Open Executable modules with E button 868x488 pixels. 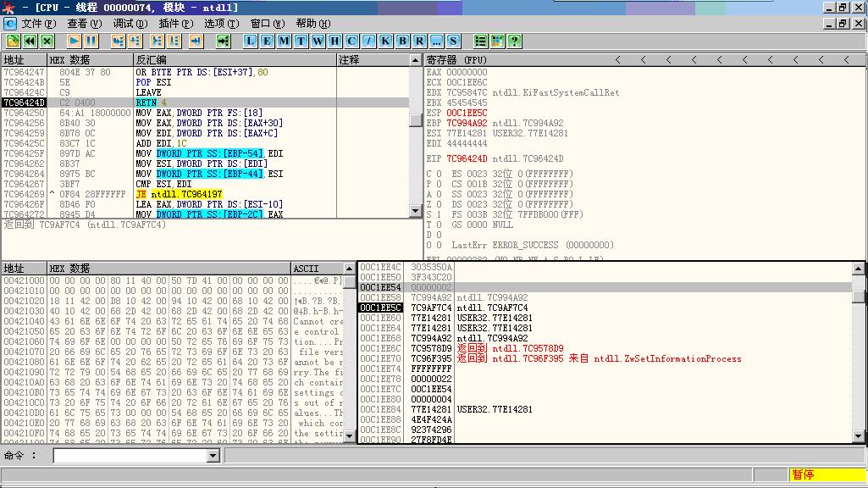tap(267, 41)
